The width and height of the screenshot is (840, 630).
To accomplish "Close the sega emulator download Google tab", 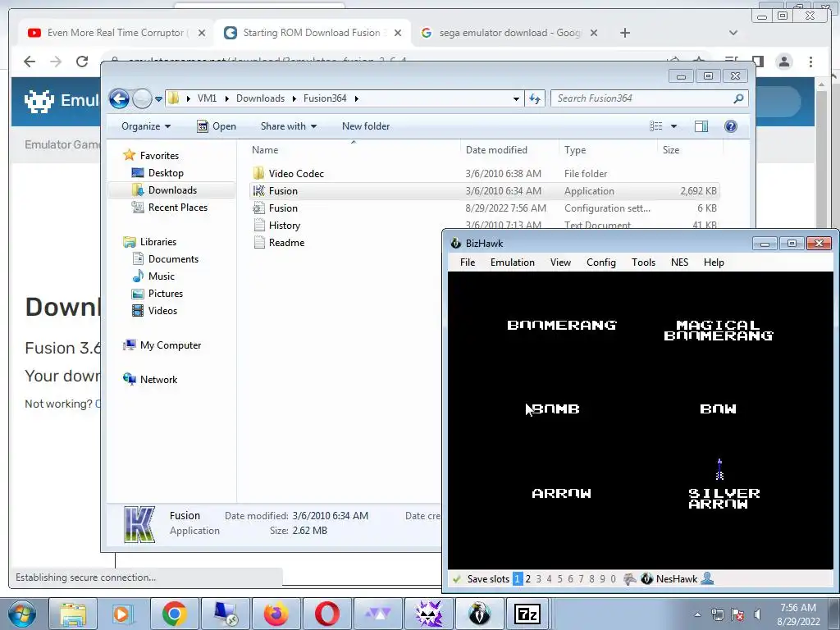I will click(594, 33).
